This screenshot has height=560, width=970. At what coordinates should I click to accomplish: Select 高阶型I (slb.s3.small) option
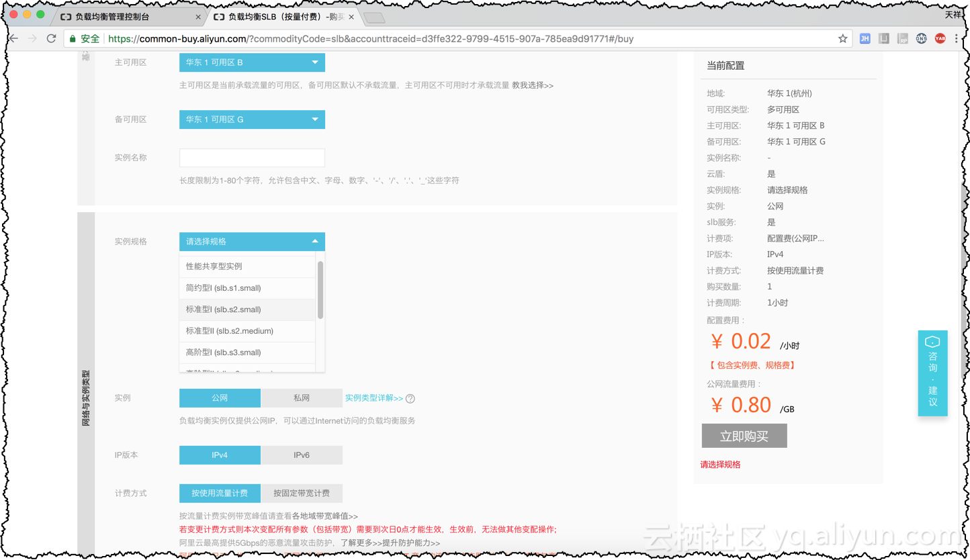point(247,353)
